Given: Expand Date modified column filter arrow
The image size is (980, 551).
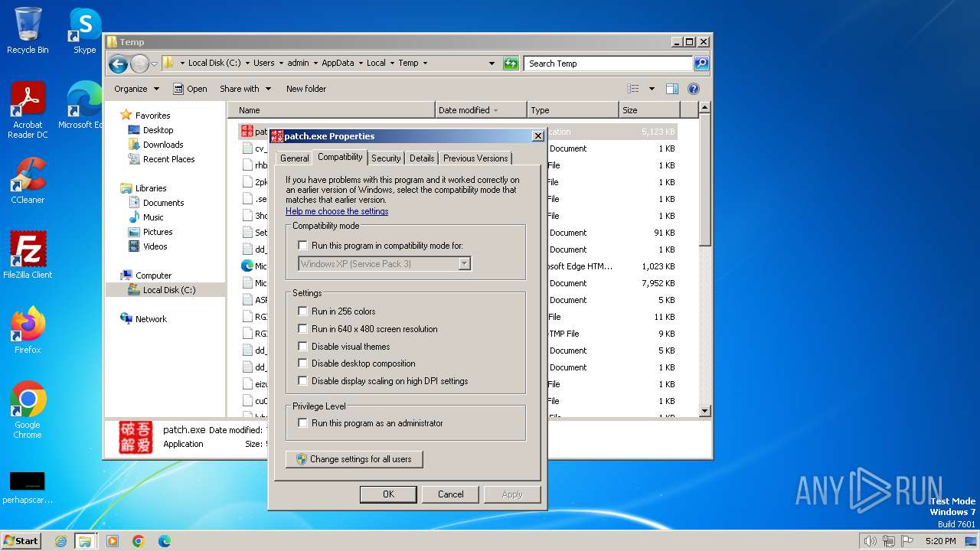Looking at the screenshot, I should coord(495,110).
